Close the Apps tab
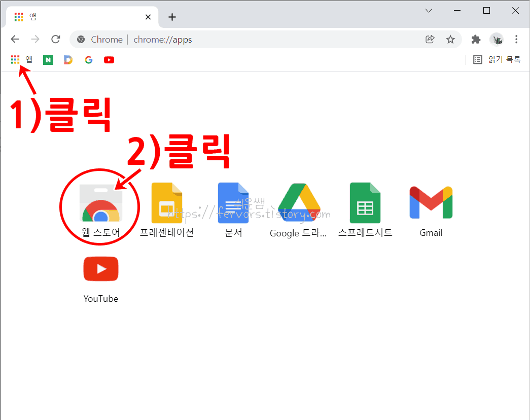This screenshot has height=420, width=530. click(148, 17)
